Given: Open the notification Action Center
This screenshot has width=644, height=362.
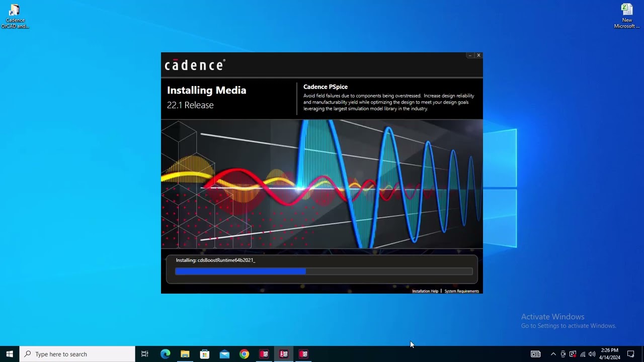Looking at the screenshot, I should pyautogui.click(x=631, y=354).
